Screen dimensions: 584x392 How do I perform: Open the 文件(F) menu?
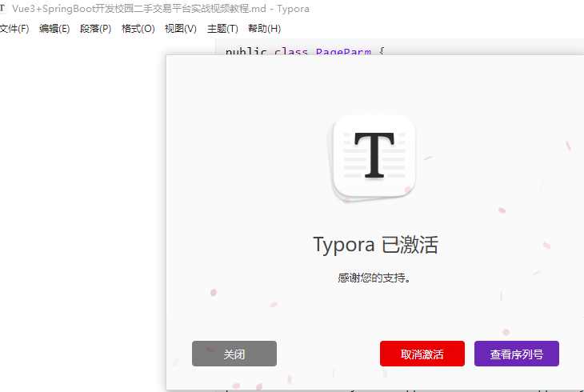pos(14,29)
